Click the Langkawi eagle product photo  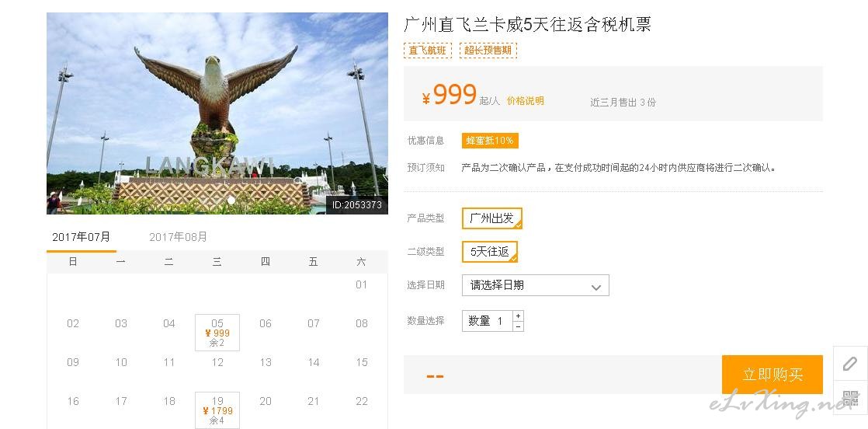click(217, 113)
